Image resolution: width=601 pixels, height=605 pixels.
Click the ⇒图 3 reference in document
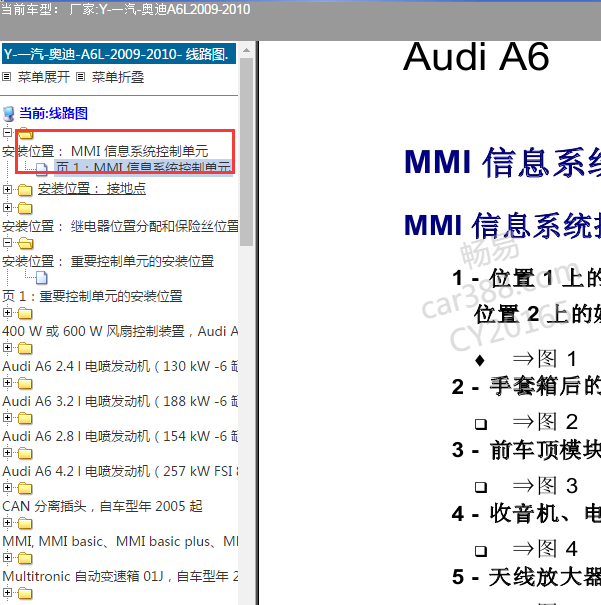pos(545,486)
